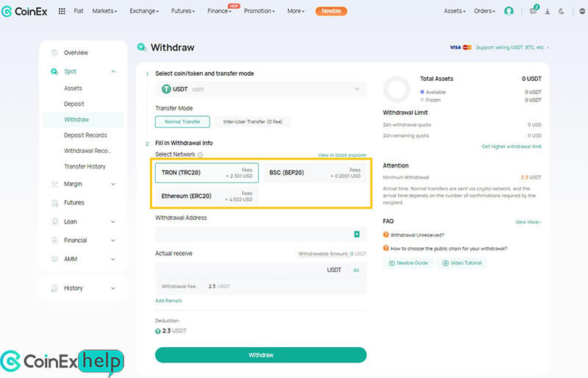Click the info icon beside Select Network

200,155
